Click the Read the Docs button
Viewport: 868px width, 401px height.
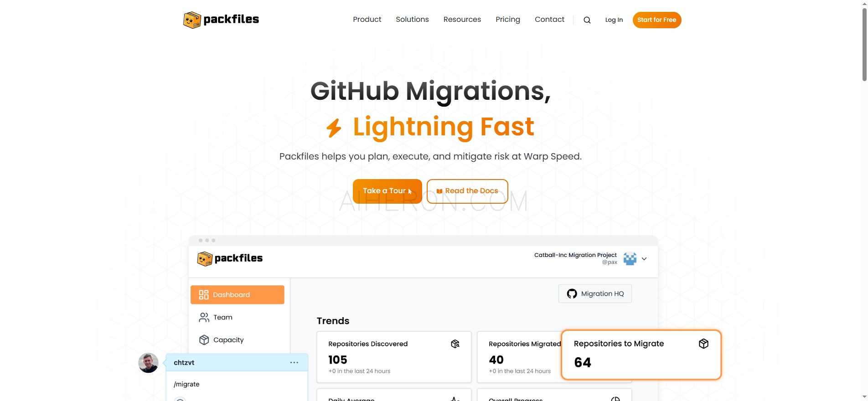[467, 191]
